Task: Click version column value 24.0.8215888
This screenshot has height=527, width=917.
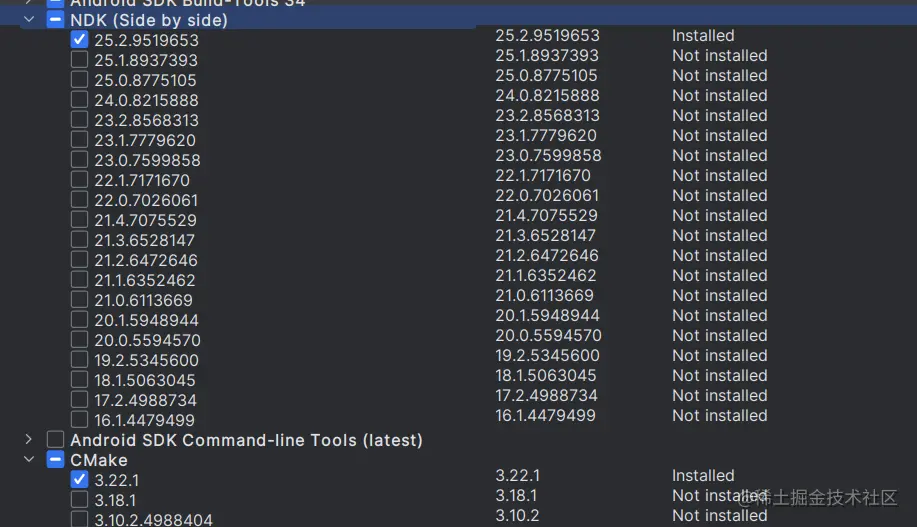Action: 547,95
